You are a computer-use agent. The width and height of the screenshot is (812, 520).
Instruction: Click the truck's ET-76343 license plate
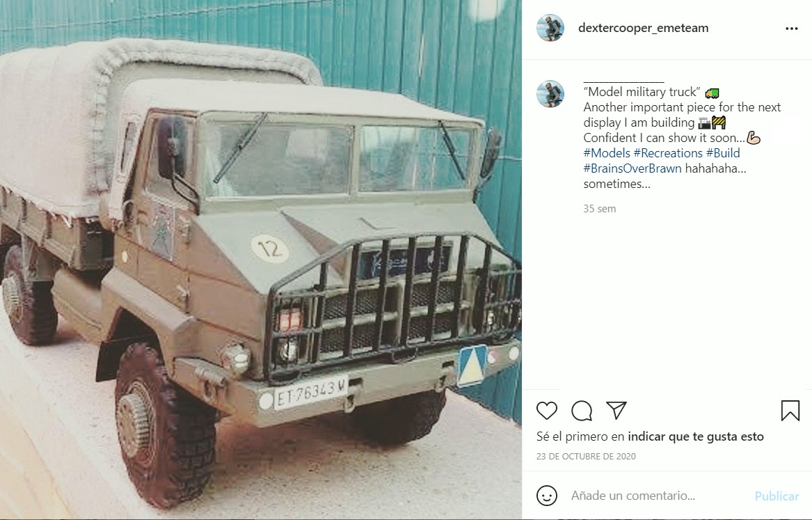[310, 393]
